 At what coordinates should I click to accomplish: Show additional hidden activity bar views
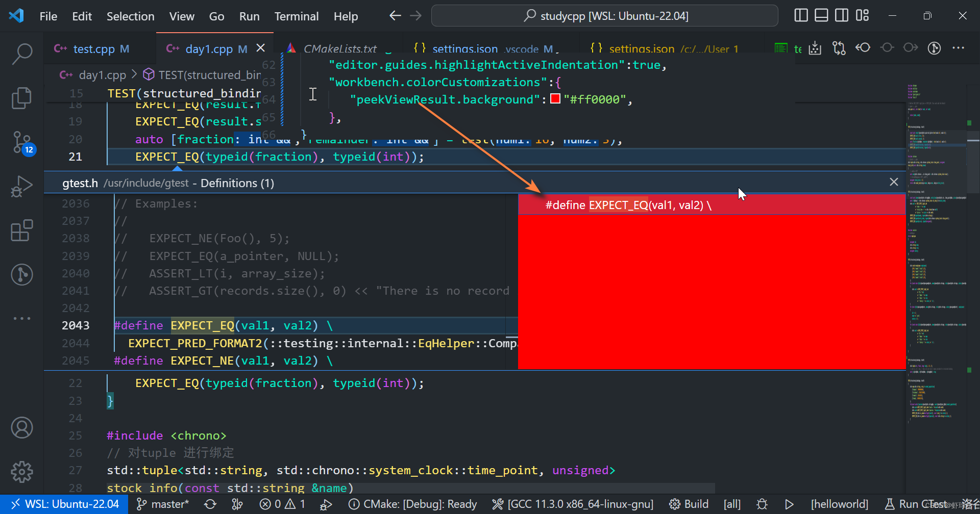tap(22, 318)
